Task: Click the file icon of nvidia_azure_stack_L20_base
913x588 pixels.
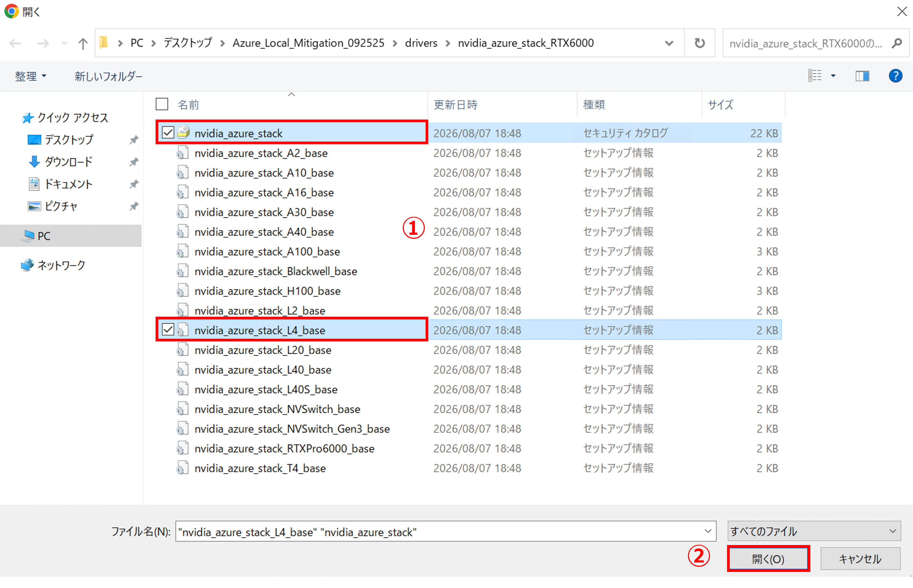Action: (182, 349)
